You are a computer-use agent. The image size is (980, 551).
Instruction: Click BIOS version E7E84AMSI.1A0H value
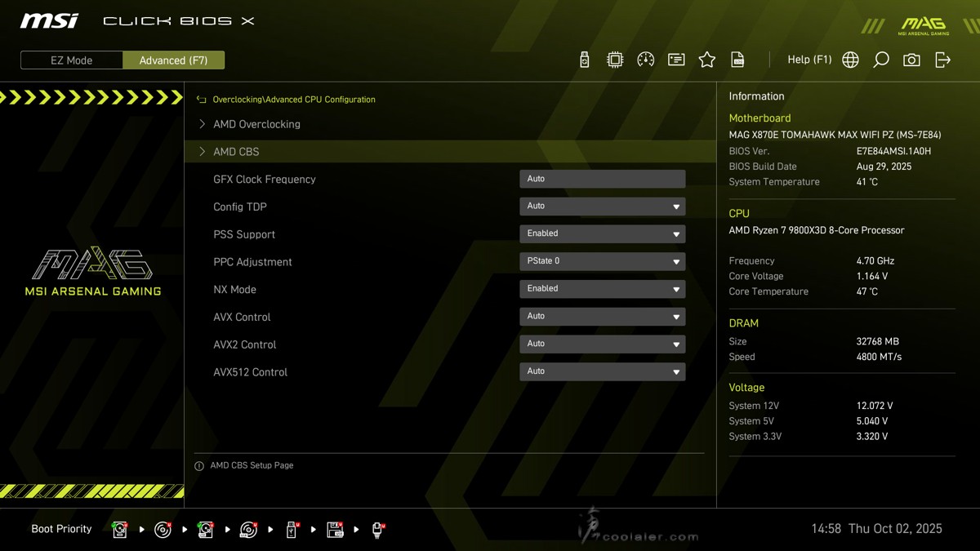coord(893,151)
